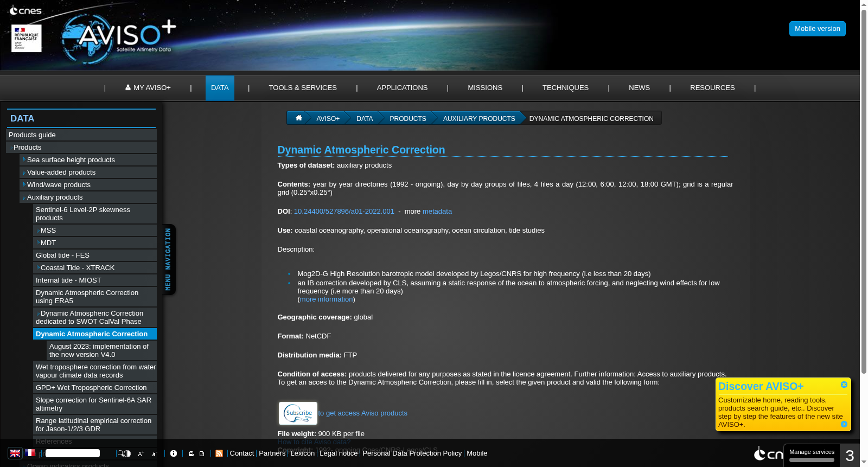Open the MENU NAVIGATION side tab
Viewport: 868px width, 467px height.
169,259
